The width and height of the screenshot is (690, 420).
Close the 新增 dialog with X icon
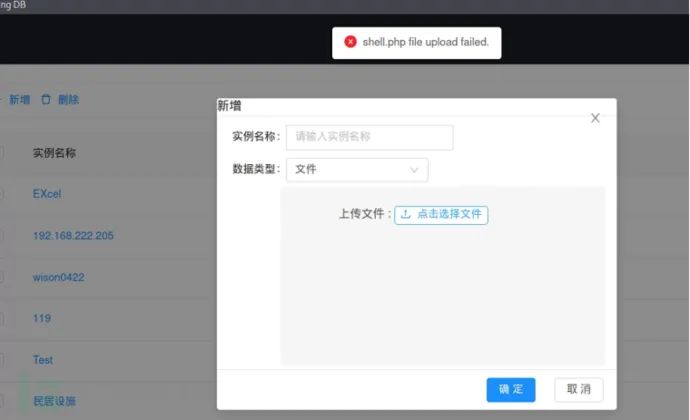point(595,118)
